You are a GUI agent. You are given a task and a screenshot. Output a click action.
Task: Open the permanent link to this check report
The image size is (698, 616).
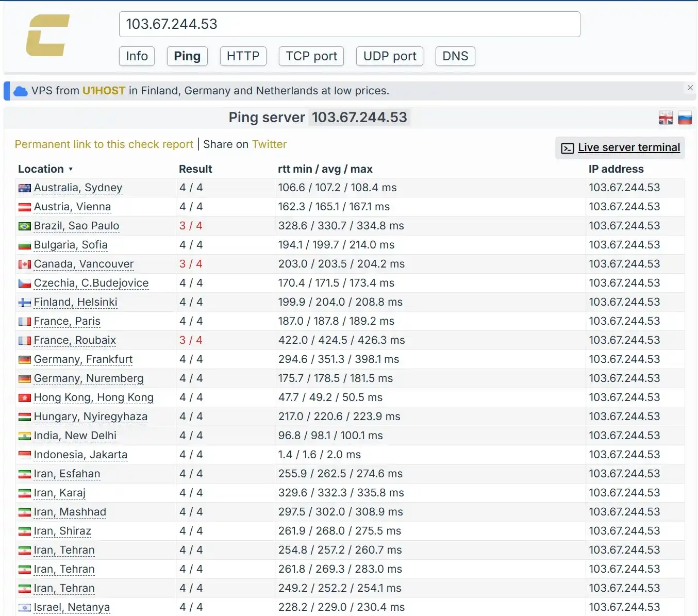coord(104,144)
